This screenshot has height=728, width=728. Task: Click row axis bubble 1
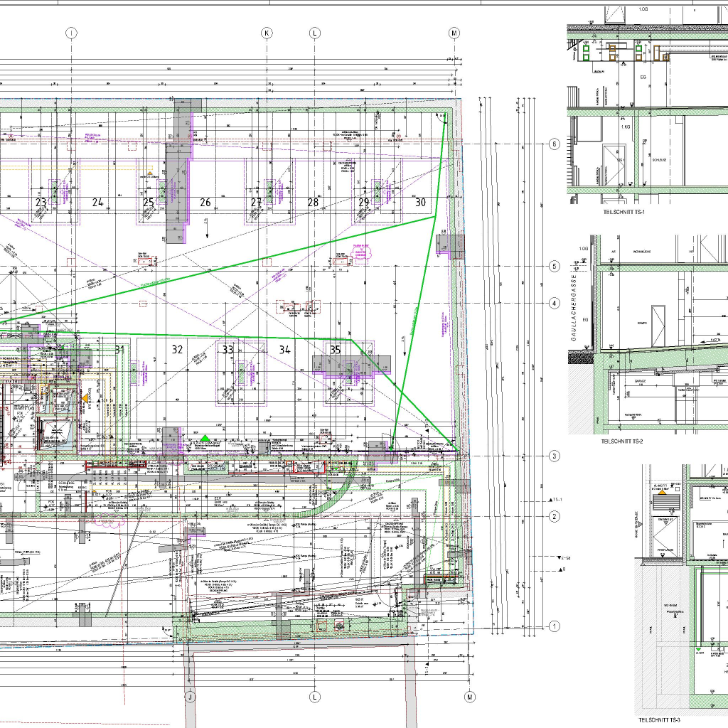pyautogui.click(x=555, y=626)
